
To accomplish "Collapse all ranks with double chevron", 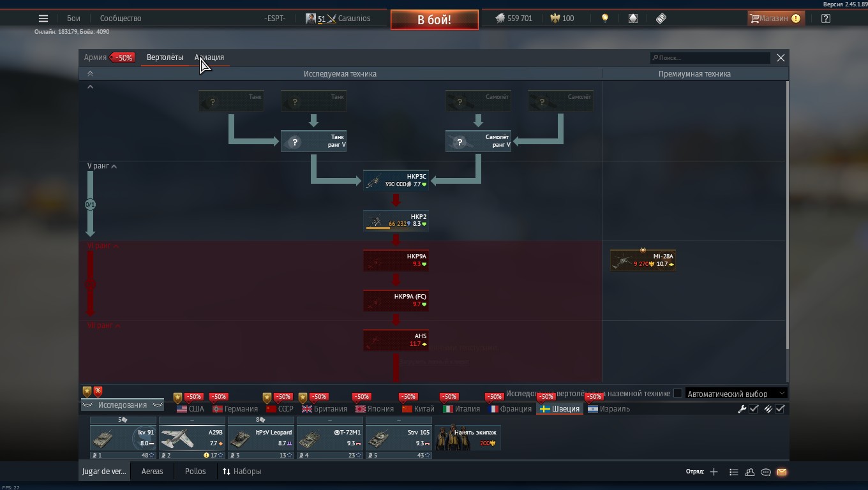I will click(x=90, y=74).
